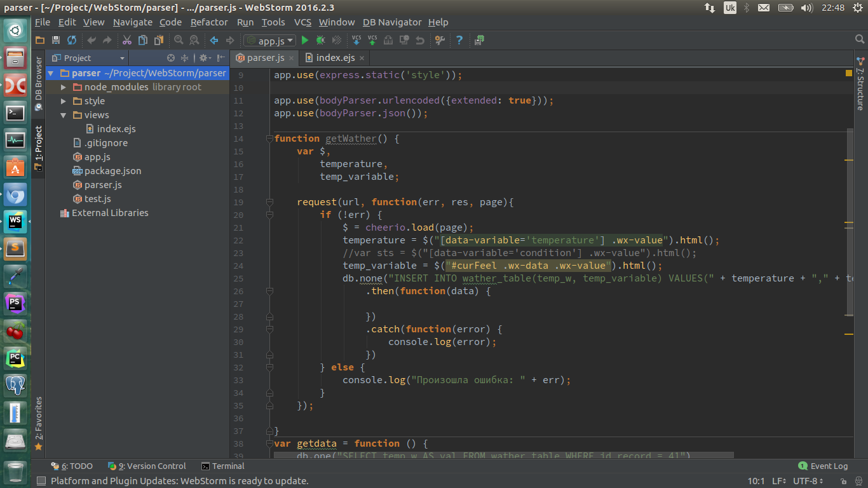Toggle tool window bars bottom-left icon
This screenshot has width=868, height=488.
click(41, 481)
